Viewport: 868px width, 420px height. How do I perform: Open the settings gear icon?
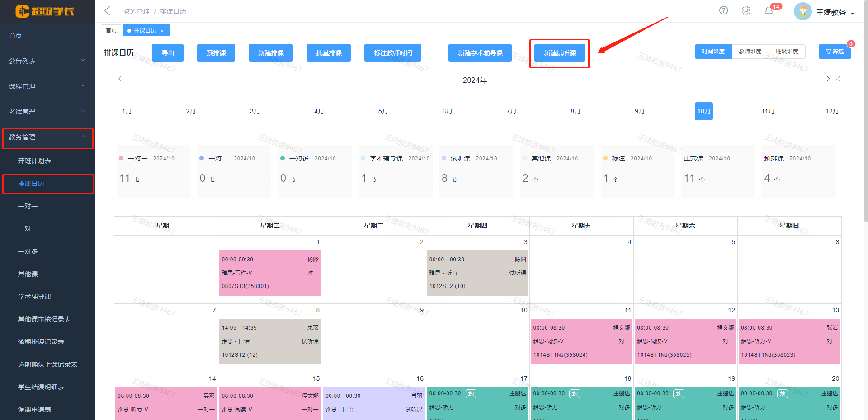click(746, 10)
